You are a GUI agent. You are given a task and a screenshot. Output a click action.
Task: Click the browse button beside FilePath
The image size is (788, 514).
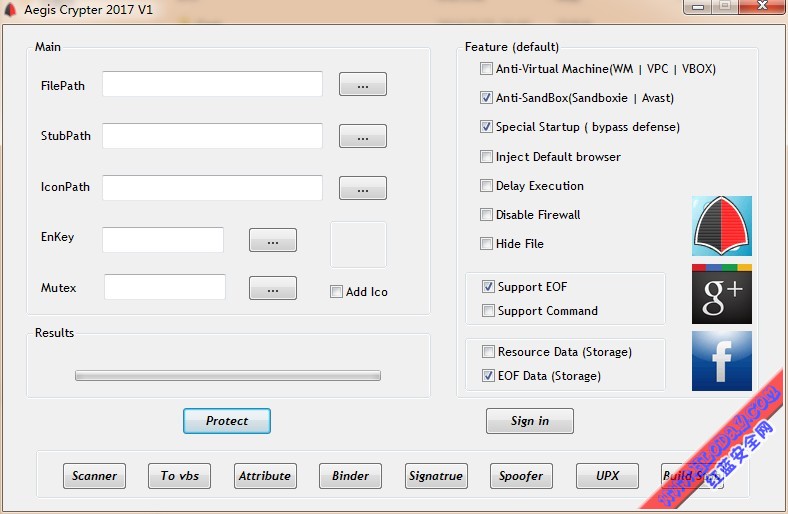point(363,84)
